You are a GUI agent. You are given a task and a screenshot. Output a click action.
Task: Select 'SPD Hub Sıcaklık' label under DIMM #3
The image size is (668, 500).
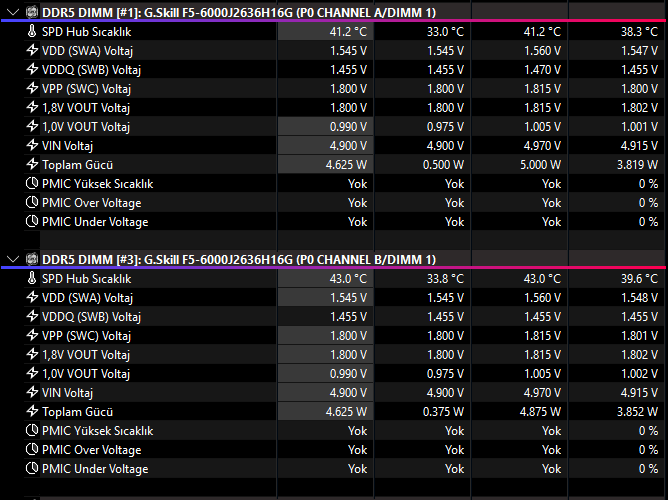[x=86, y=279]
